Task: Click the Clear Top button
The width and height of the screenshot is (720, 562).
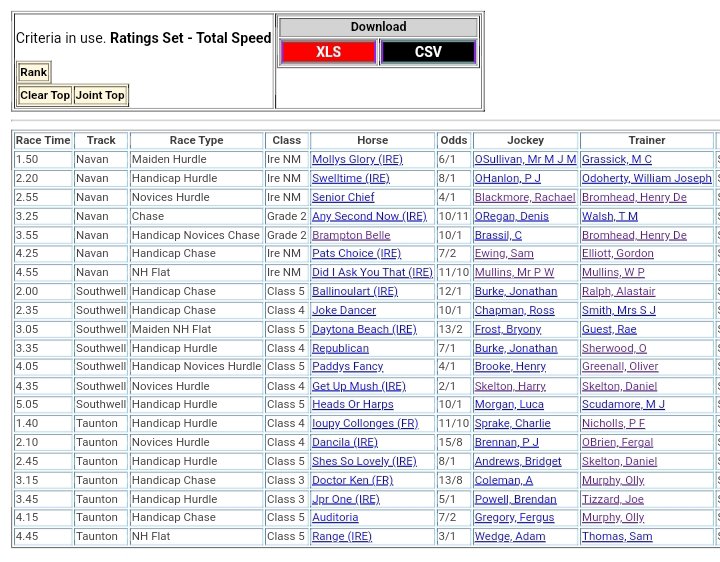Action: coord(45,96)
